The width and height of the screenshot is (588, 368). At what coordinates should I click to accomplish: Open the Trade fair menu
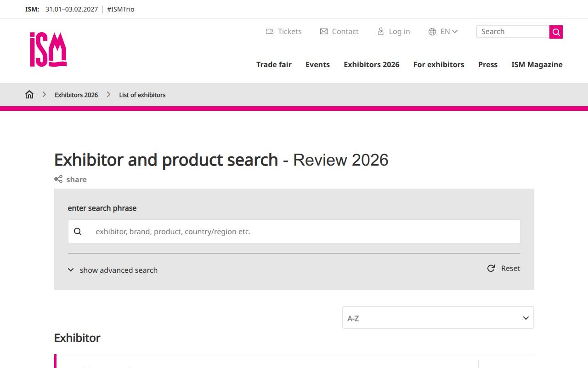tap(274, 64)
